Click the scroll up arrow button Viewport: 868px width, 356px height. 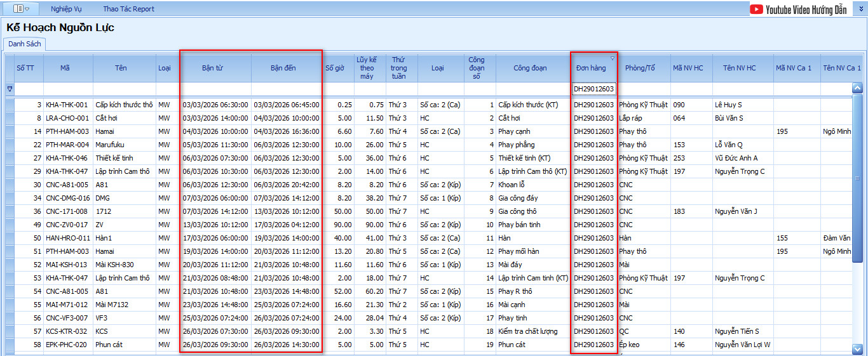(x=857, y=89)
